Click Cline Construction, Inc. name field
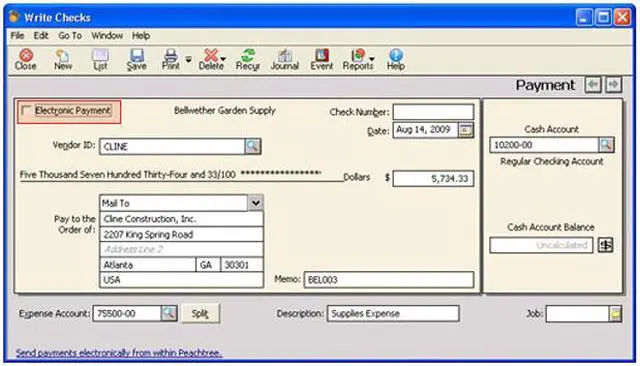 pos(181,219)
